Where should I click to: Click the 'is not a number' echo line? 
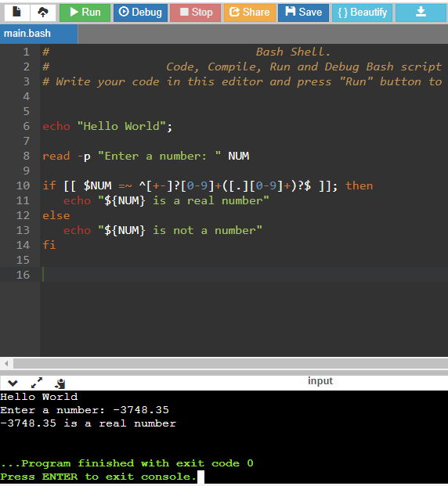pyautogui.click(x=163, y=230)
